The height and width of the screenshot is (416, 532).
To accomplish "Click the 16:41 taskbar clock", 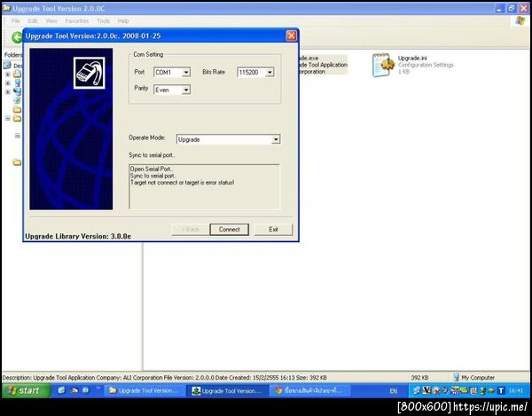I will pyautogui.click(x=516, y=391).
